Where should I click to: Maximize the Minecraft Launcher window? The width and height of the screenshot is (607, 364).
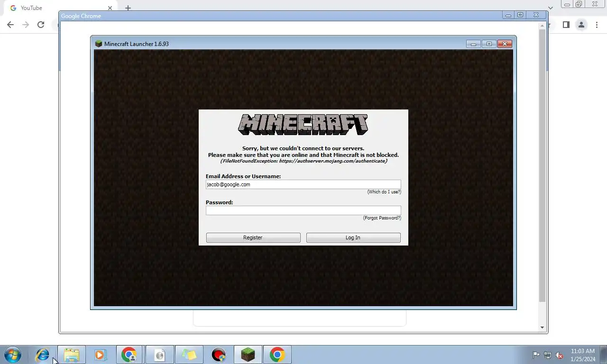click(x=489, y=44)
